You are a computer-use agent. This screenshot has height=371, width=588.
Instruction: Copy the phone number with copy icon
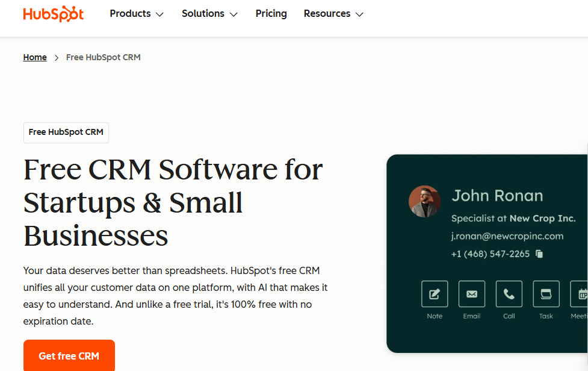pos(539,254)
